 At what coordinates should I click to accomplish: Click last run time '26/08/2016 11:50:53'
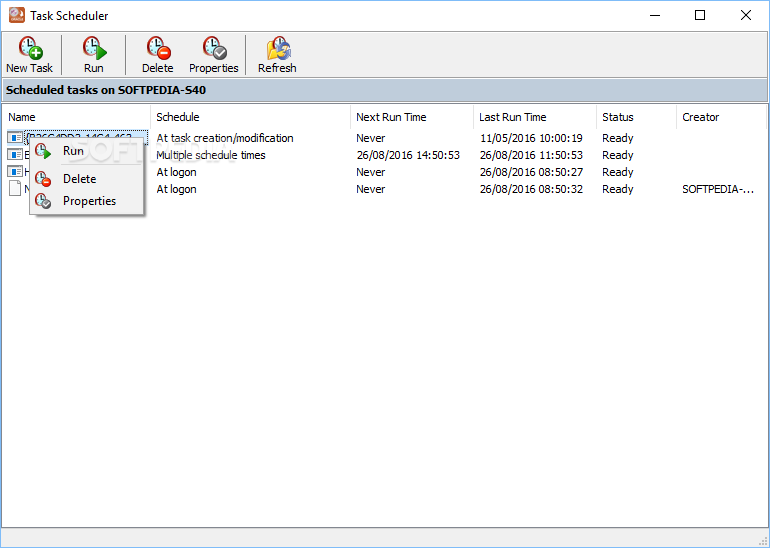pyautogui.click(x=531, y=155)
